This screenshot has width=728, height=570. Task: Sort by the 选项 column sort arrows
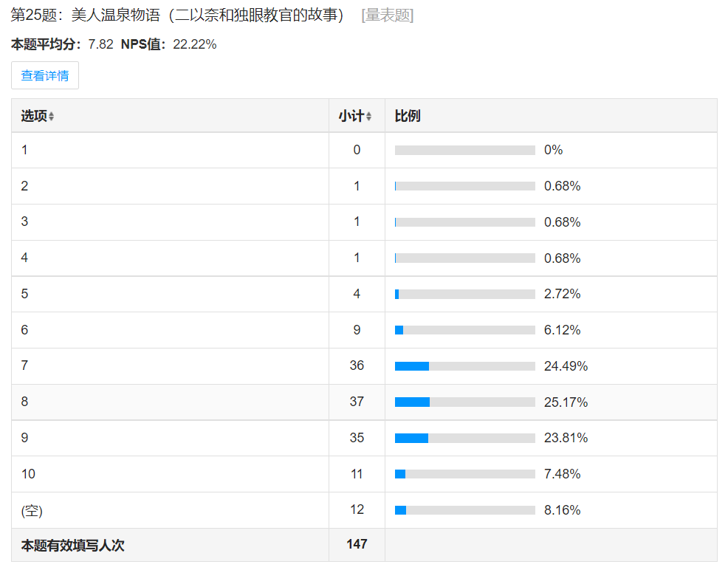tap(51, 117)
